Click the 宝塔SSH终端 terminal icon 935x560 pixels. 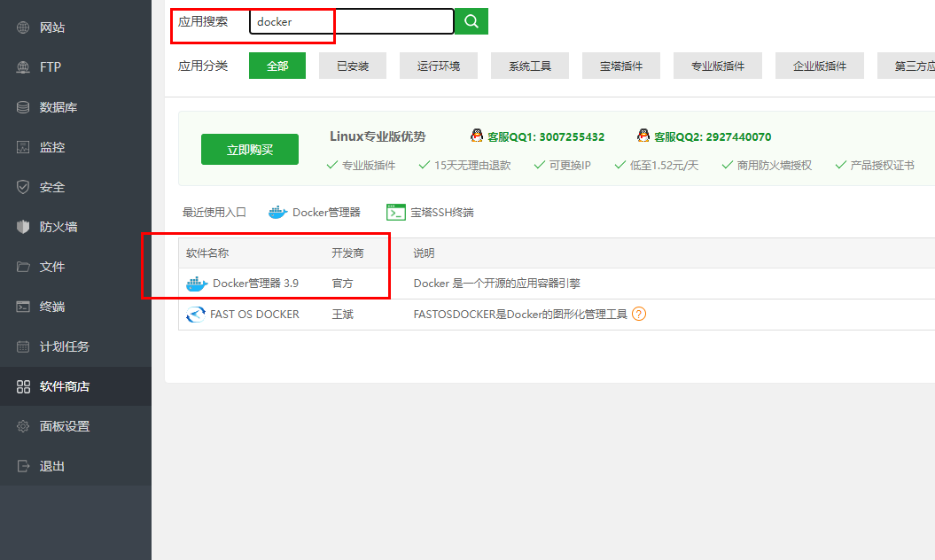pos(396,213)
